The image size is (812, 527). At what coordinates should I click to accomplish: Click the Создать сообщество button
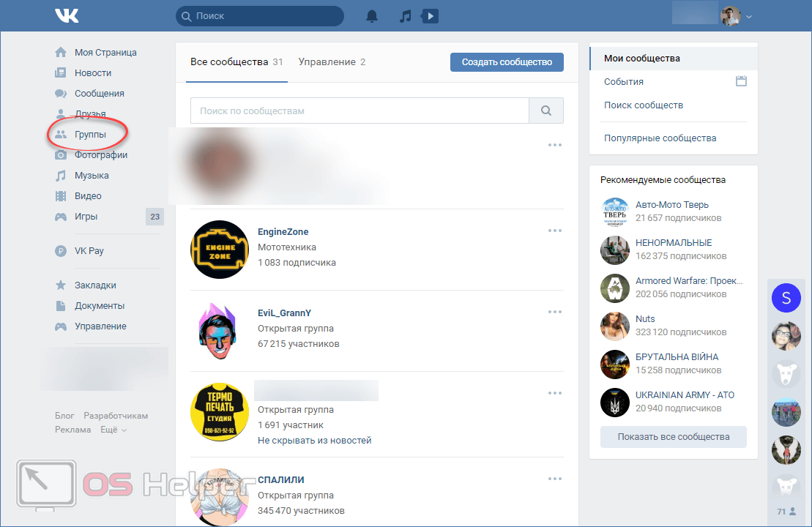pyautogui.click(x=507, y=62)
